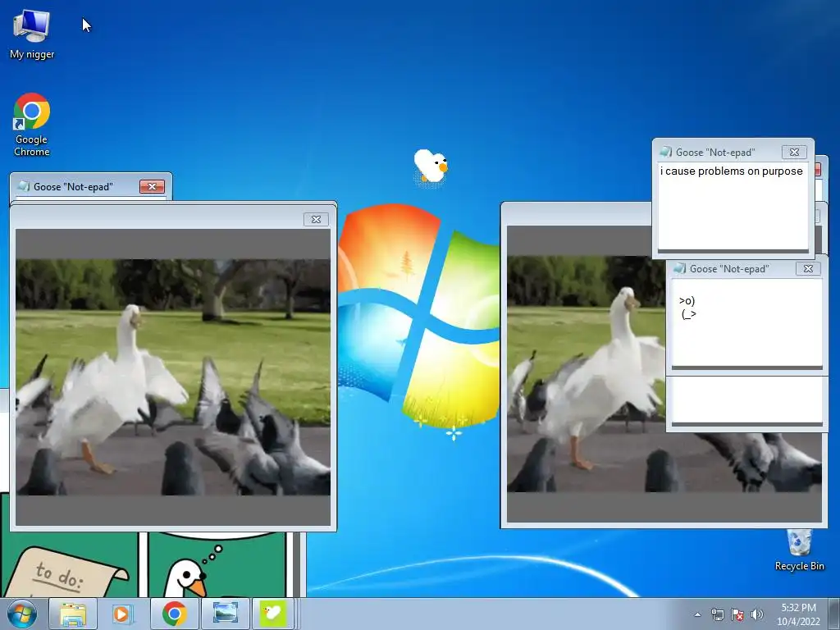Image resolution: width=840 pixels, height=630 pixels.
Task: Close the left Goose "Not-epad" window
Action: (152, 186)
